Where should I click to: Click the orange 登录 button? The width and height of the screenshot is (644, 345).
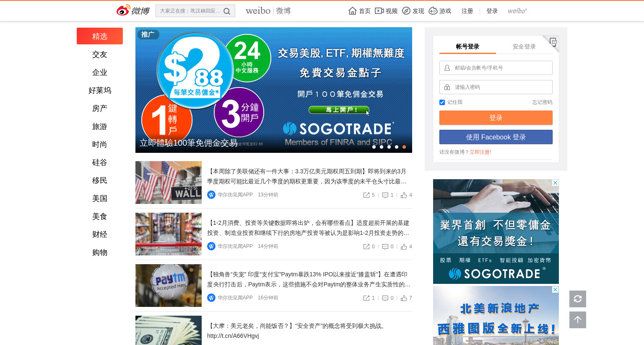(496, 118)
